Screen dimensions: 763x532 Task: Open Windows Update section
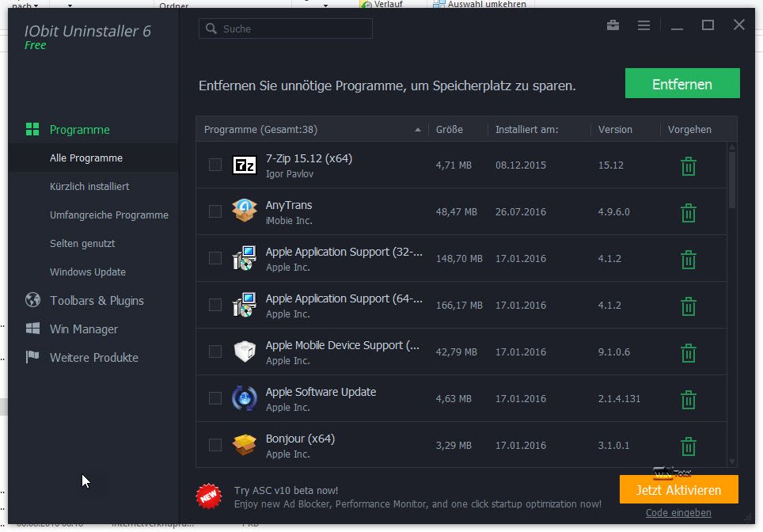pos(88,272)
